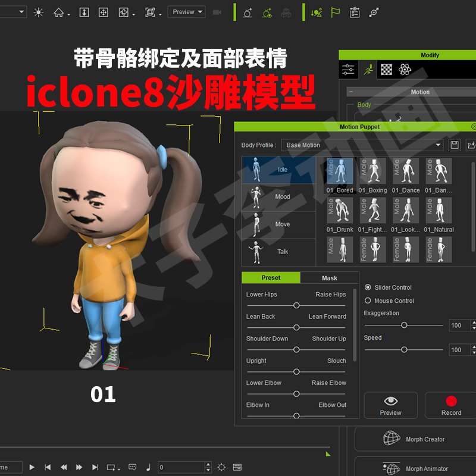Open the texture checkerboard tab in Modify panel
Viewport: 476px width, 476px height.
click(386, 69)
